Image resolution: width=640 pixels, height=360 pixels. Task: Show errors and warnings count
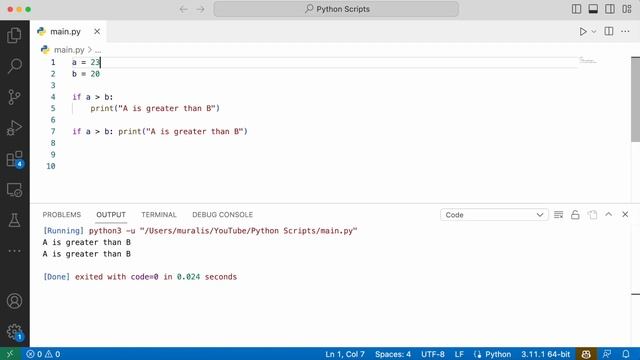pos(43,354)
